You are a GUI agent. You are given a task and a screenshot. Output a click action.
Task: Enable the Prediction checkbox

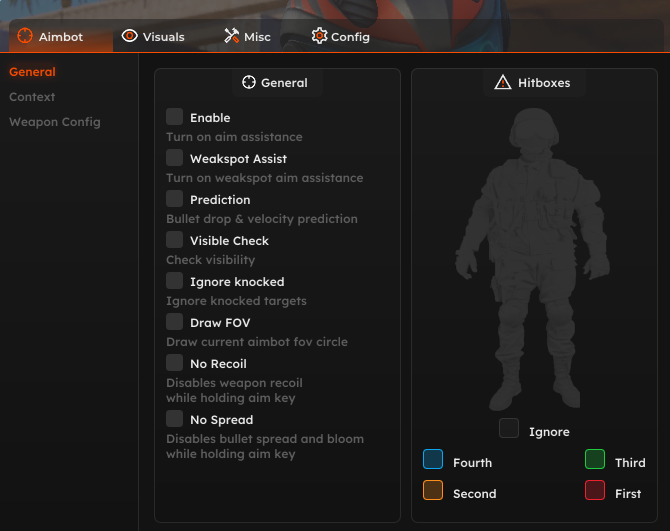coord(175,199)
